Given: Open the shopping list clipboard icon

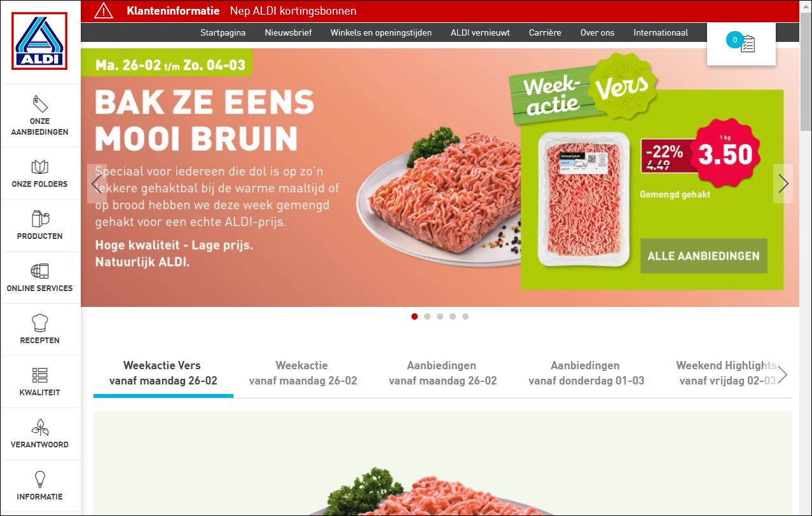Looking at the screenshot, I should [747, 44].
